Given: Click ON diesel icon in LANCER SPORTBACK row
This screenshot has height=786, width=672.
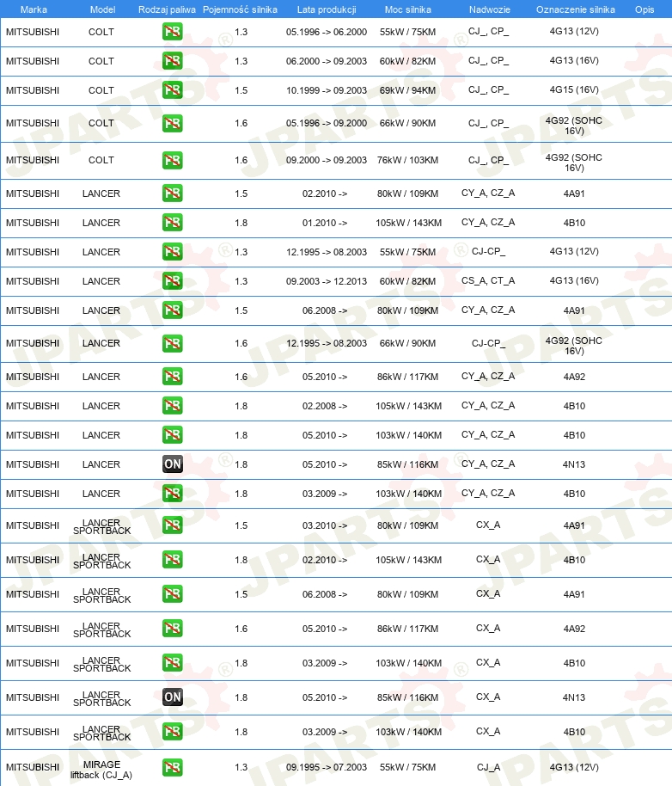Looking at the screenshot, I should (x=172, y=697).
